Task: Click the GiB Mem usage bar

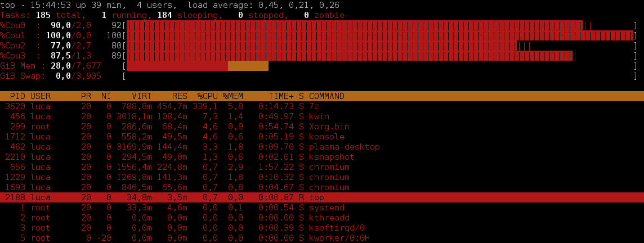Action: point(197,66)
